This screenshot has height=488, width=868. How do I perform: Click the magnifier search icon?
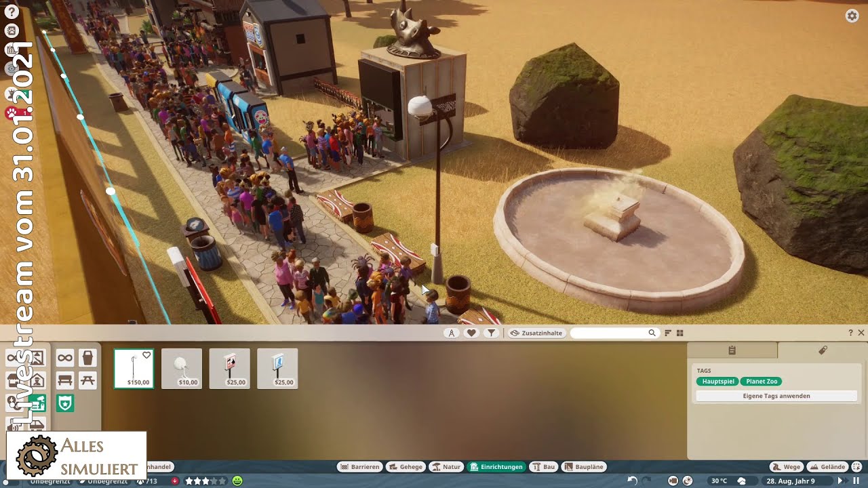pos(652,333)
